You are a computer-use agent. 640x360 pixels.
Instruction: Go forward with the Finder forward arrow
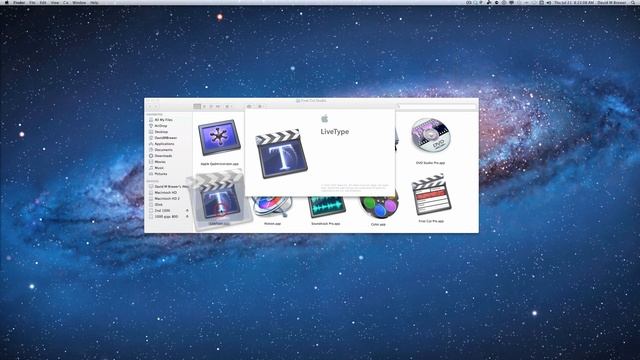156,107
